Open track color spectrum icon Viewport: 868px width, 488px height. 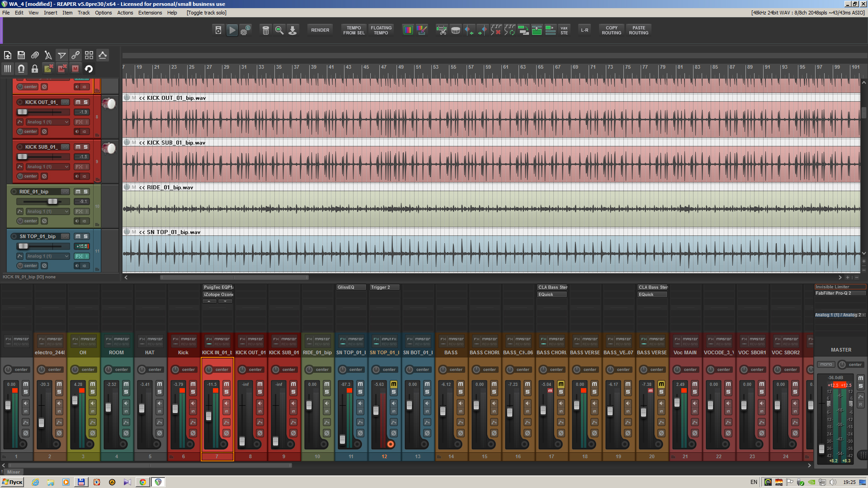[408, 30]
